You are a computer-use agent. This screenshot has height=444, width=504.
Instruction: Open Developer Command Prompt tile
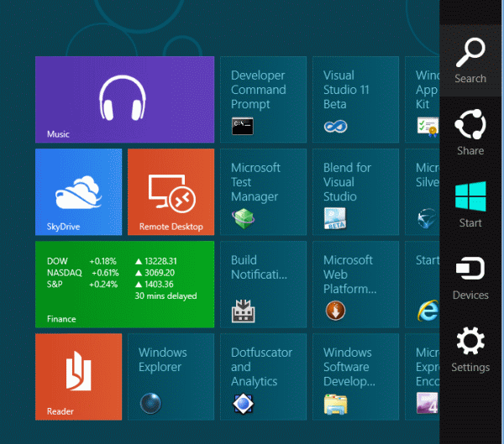tap(263, 100)
